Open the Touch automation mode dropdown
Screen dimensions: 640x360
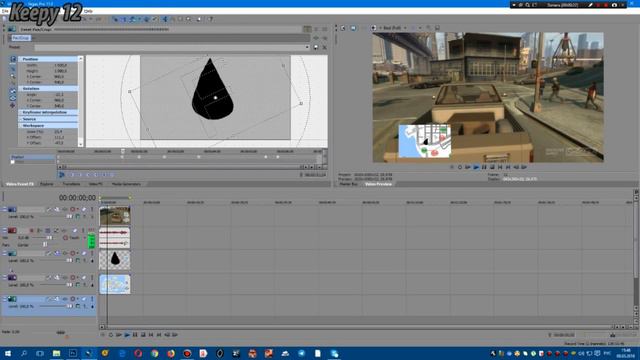click(x=85, y=238)
